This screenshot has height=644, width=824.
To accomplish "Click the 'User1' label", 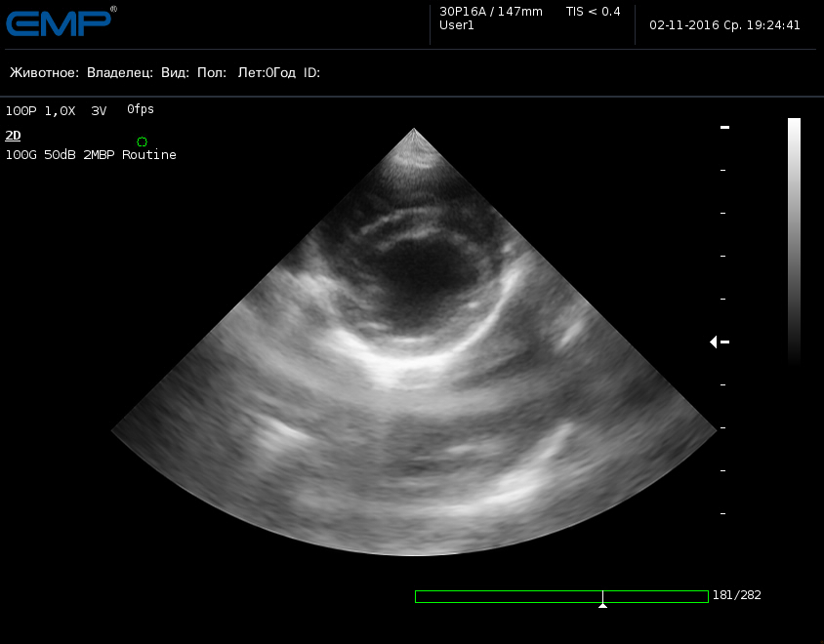I will pyautogui.click(x=457, y=25).
